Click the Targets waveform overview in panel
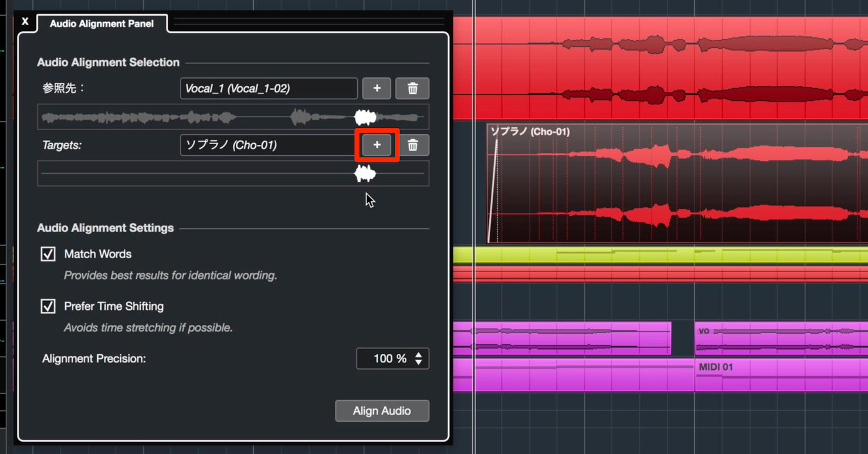 tap(233, 174)
